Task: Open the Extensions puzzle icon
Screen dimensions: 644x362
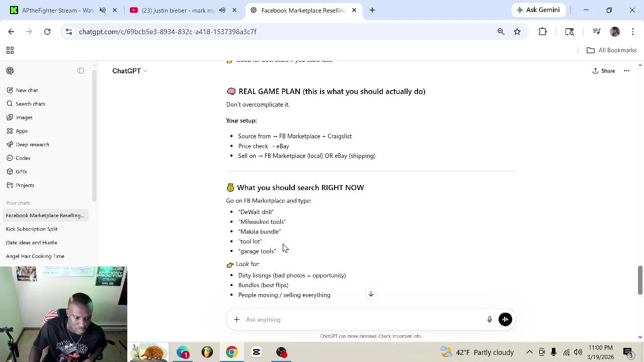Action: tap(542, 32)
